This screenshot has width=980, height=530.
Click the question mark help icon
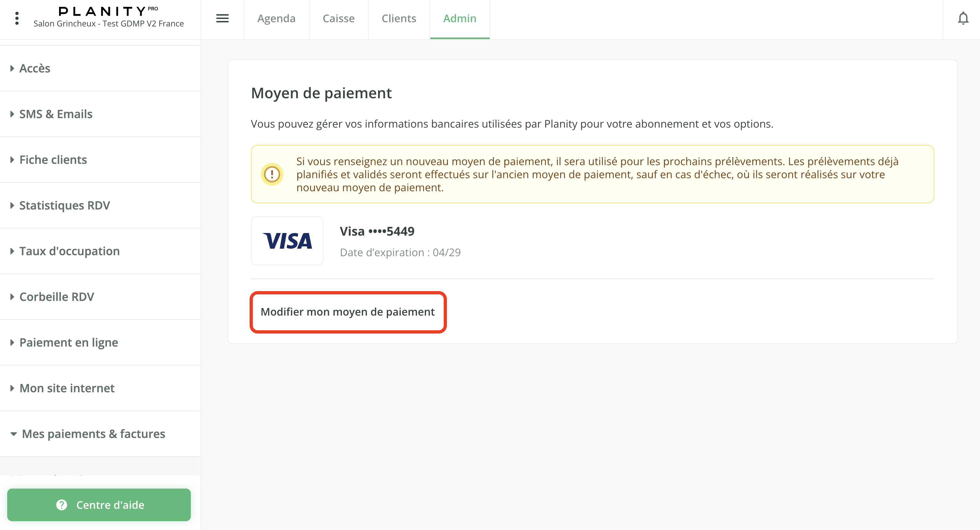(62, 505)
